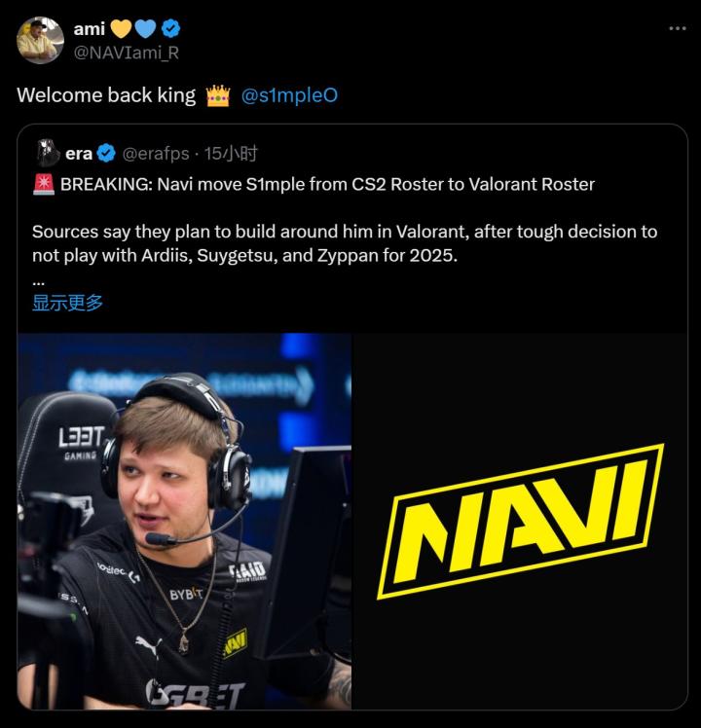Click the blue heart emoji in ami's name
Viewport: 701px width, 728px height.
click(145, 29)
